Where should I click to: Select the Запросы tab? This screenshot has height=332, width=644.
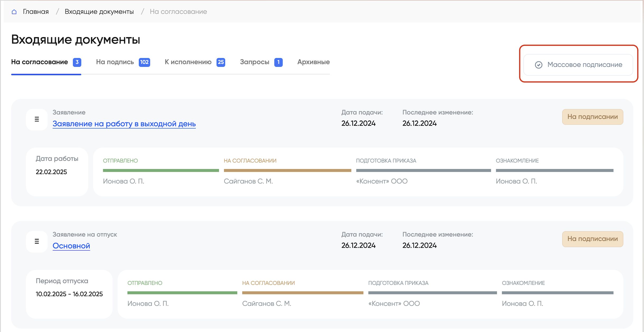pyautogui.click(x=254, y=62)
